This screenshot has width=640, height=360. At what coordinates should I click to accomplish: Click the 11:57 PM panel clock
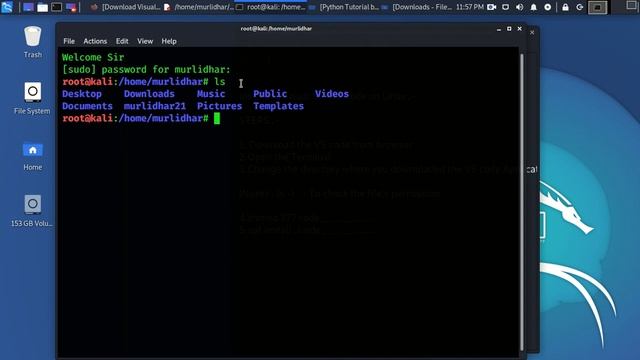470,7
